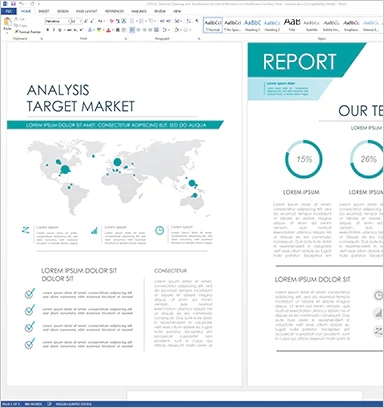384x408 pixels.
Task: Click the red font color swatch
Action: click(x=108, y=30)
